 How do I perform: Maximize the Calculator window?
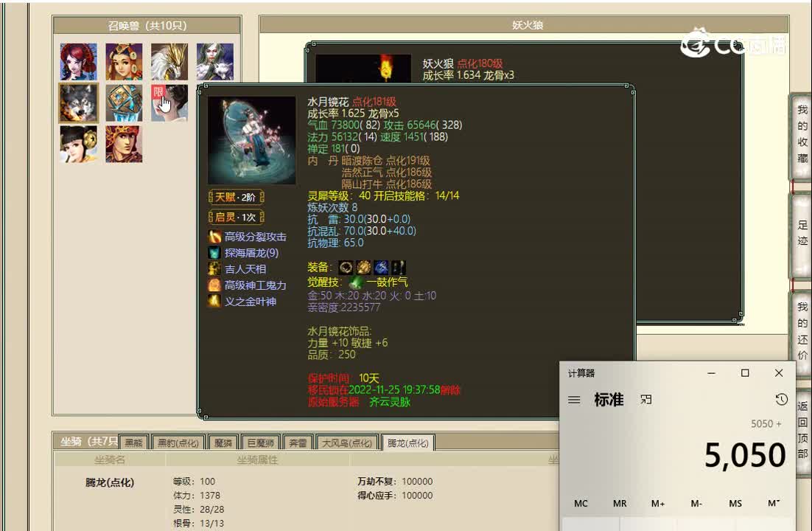[x=745, y=373]
